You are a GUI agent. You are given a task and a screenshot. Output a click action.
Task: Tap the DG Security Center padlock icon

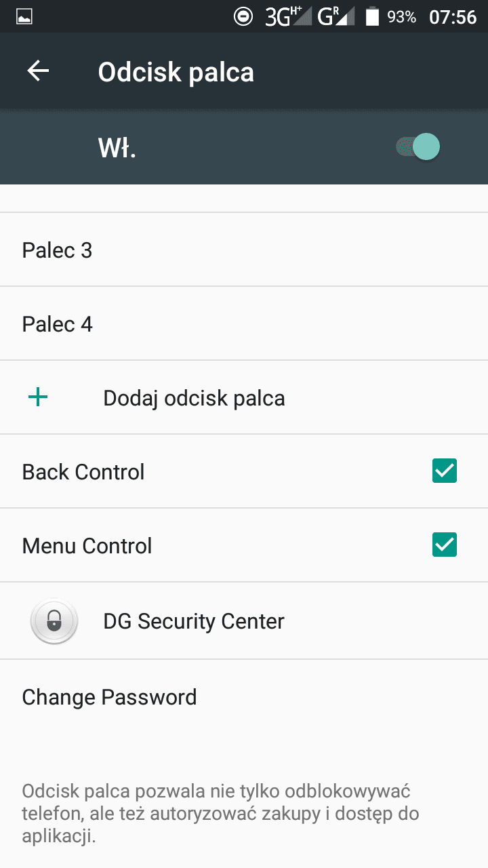click(54, 620)
